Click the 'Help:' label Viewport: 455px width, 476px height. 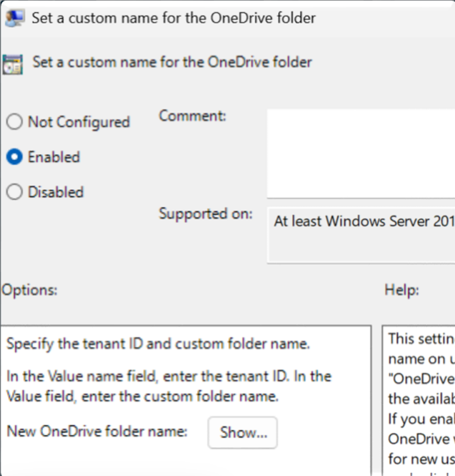click(x=402, y=290)
